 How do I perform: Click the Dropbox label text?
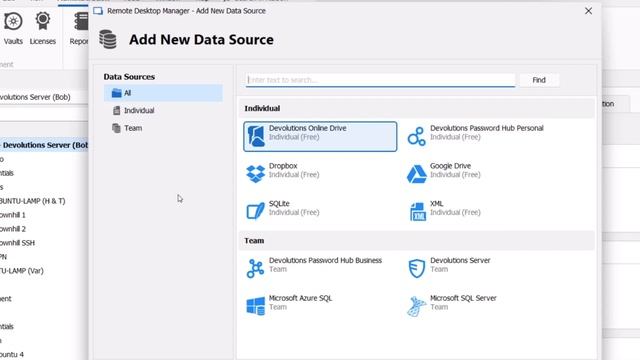tap(283, 166)
